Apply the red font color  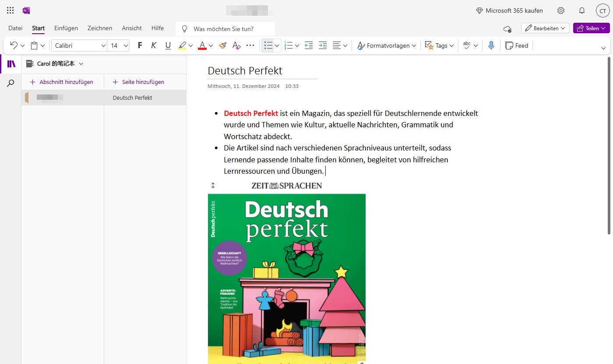[202, 45]
